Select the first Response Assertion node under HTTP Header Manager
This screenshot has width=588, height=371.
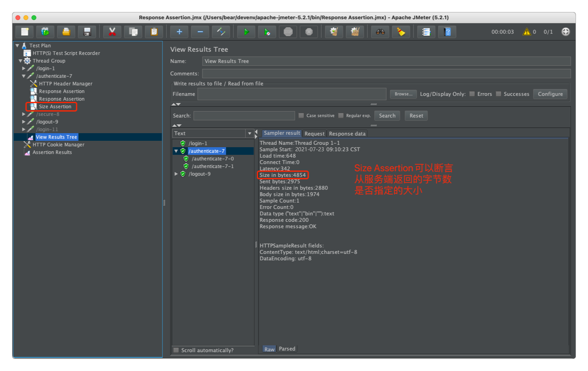[x=61, y=91]
